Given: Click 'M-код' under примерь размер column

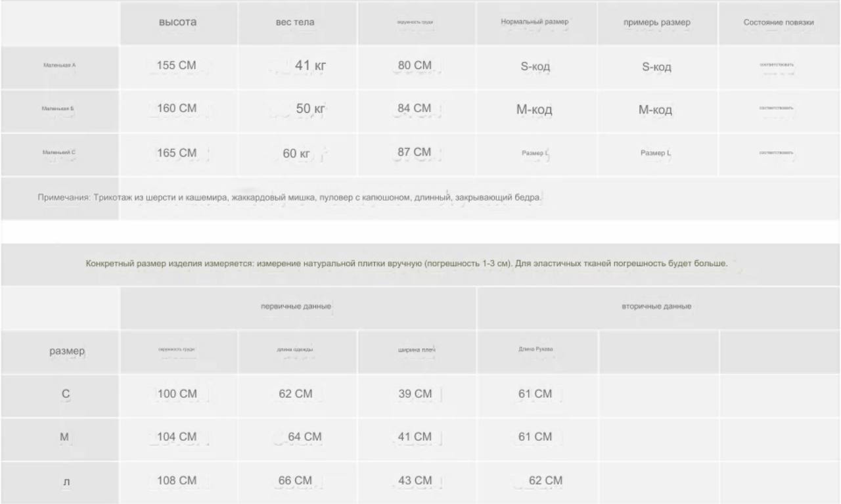Looking at the screenshot, I should [657, 110].
